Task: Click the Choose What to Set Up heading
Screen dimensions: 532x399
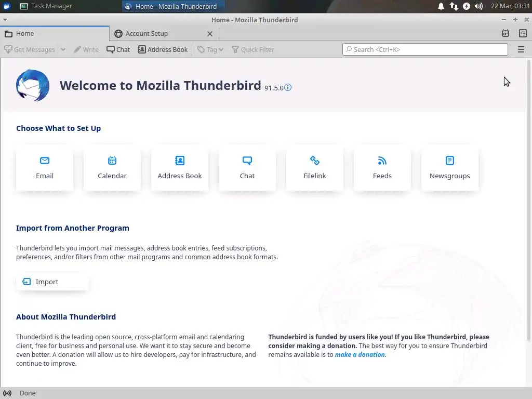Action: click(x=58, y=128)
